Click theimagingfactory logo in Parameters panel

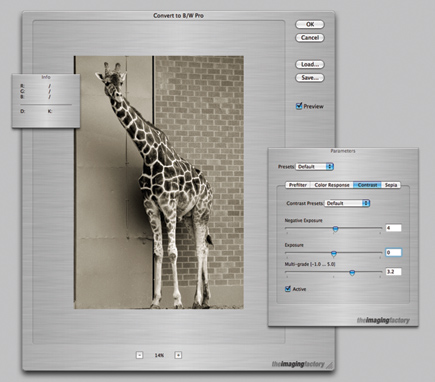(x=383, y=320)
